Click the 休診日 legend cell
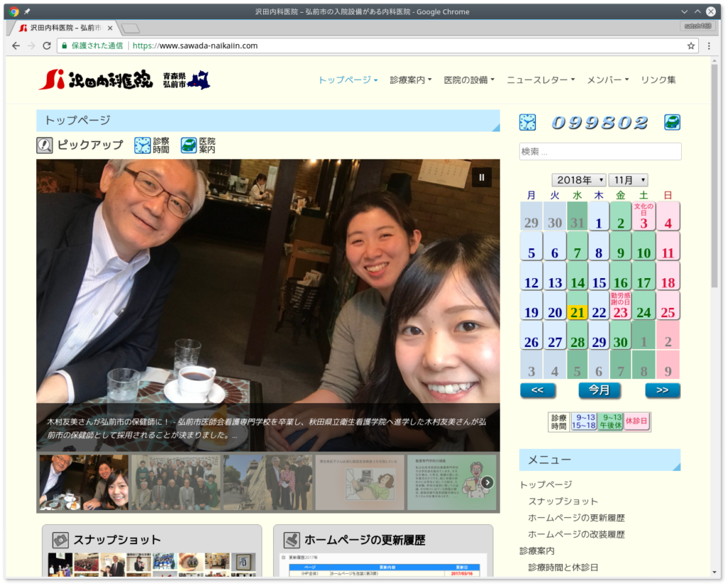The image size is (728, 586). click(x=636, y=421)
